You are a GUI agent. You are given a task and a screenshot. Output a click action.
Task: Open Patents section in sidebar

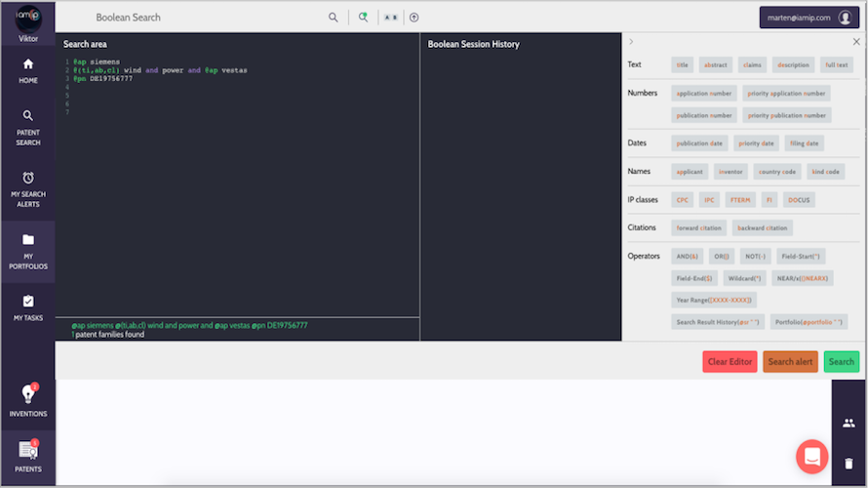tap(27, 455)
